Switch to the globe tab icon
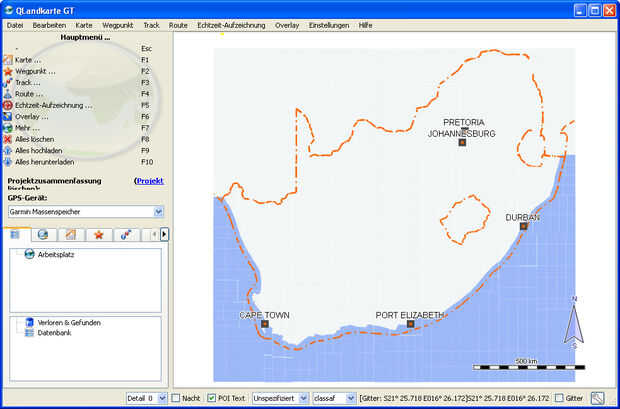Screen dimensions: 620x409 [x=43, y=235]
